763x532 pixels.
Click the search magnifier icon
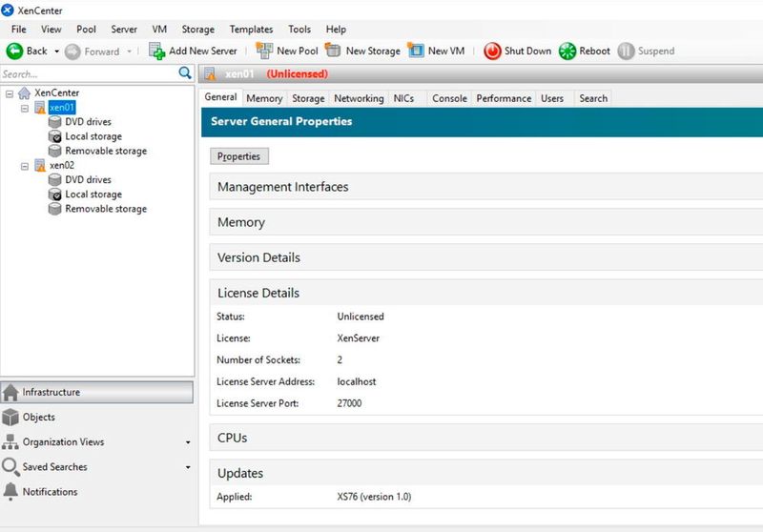click(x=185, y=73)
